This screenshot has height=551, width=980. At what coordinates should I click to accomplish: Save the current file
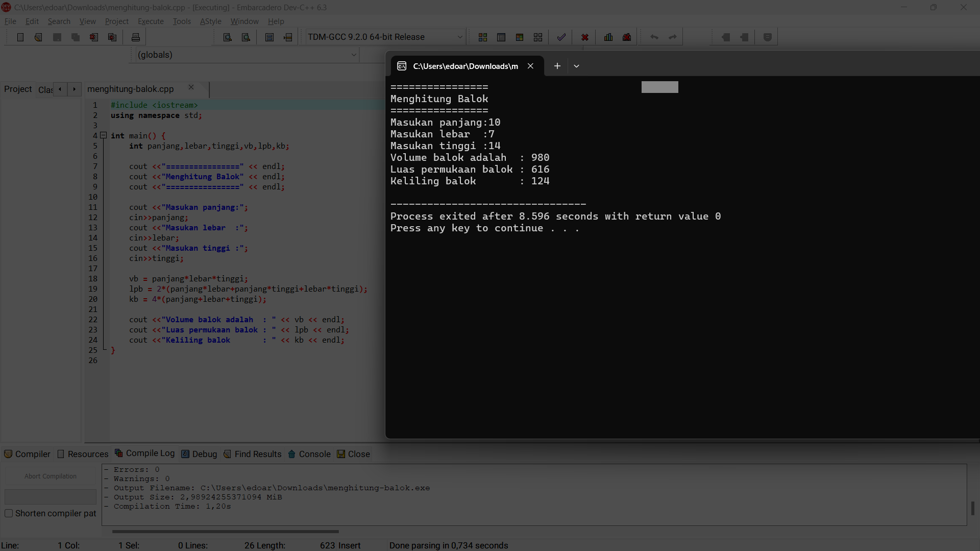tap(57, 37)
